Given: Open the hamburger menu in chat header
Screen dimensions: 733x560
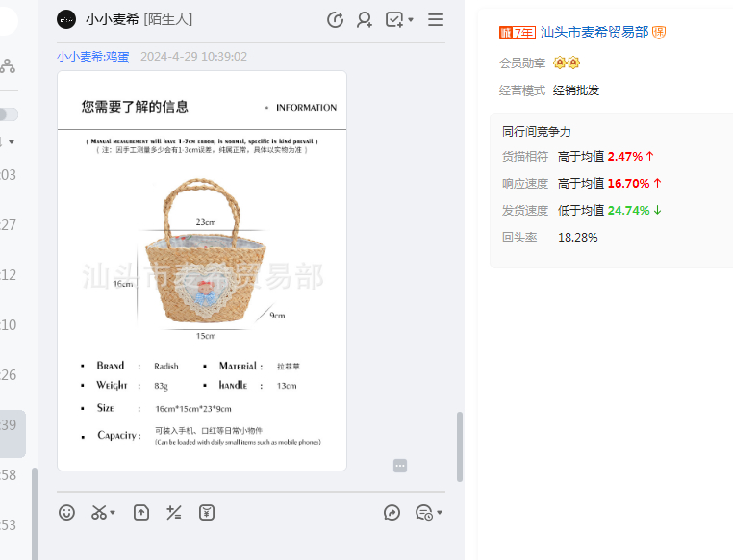Looking at the screenshot, I should tap(436, 19).
